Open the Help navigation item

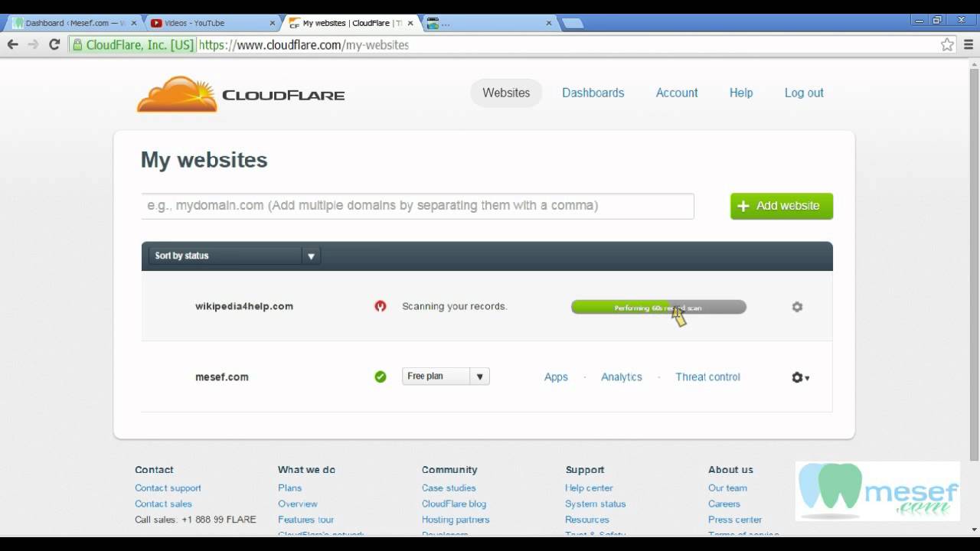pos(741,93)
